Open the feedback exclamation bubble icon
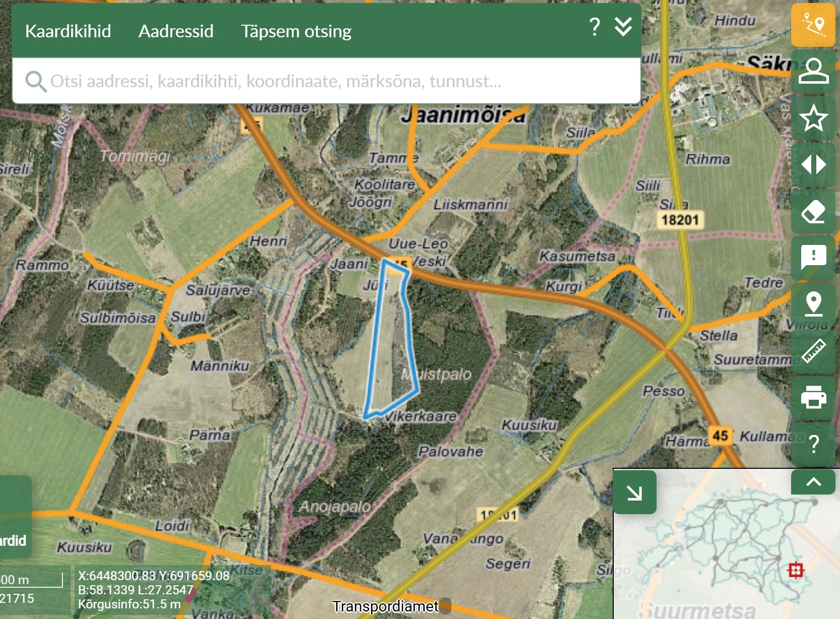 tap(813, 257)
